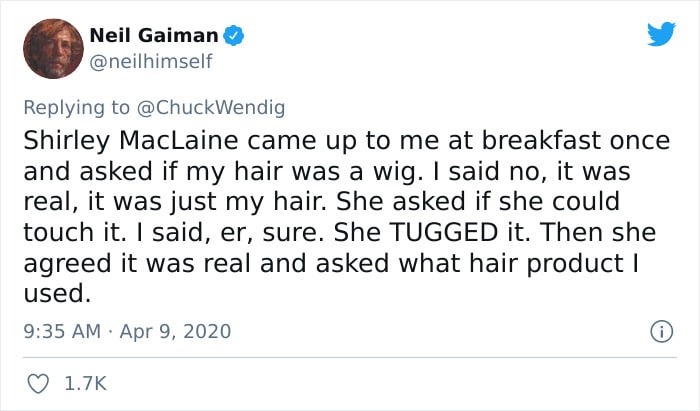The width and height of the screenshot is (700, 411).
Task: Click the horizontal divider above the likes
Action: coord(350,357)
